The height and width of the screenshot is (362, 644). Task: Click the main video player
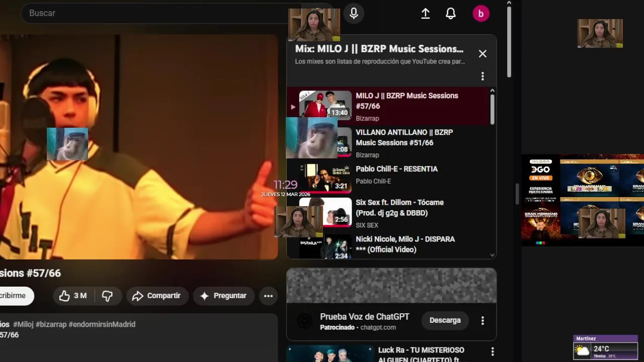coord(139,147)
